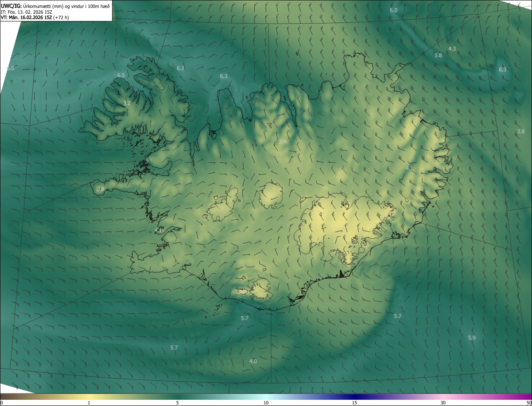Viewport: 532px width, 406px height.
Task: Click the 6.3 value beside the 4.3 label
Action: point(502,70)
